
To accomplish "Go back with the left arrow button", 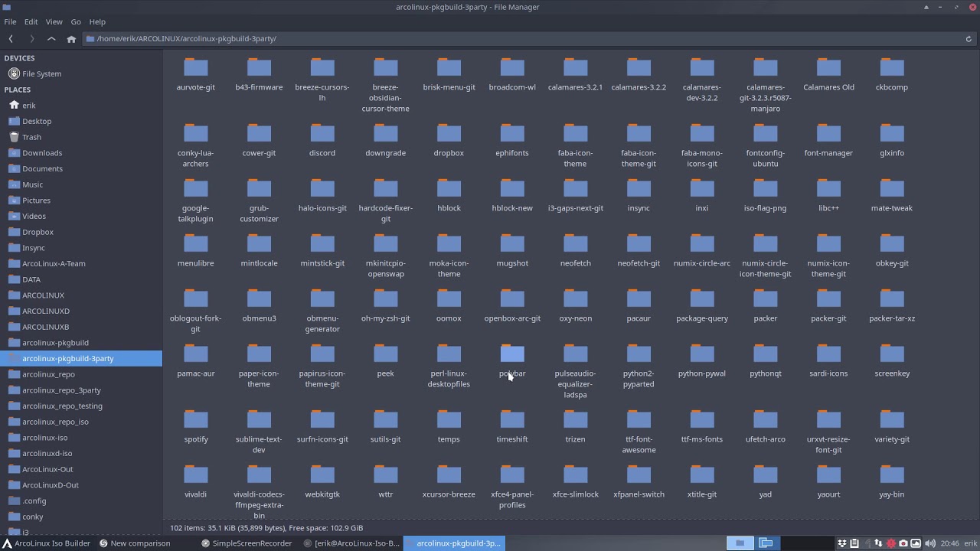I will click(x=11, y=38).
